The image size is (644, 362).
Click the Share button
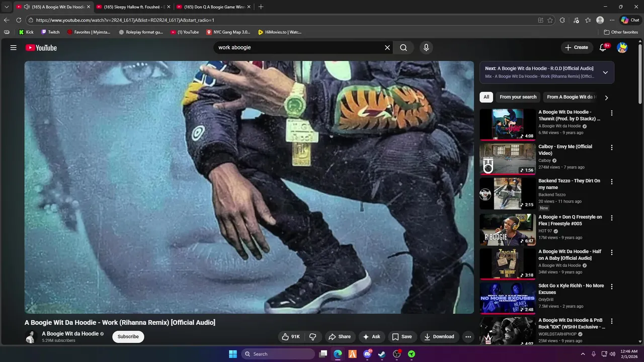point(340,337)
